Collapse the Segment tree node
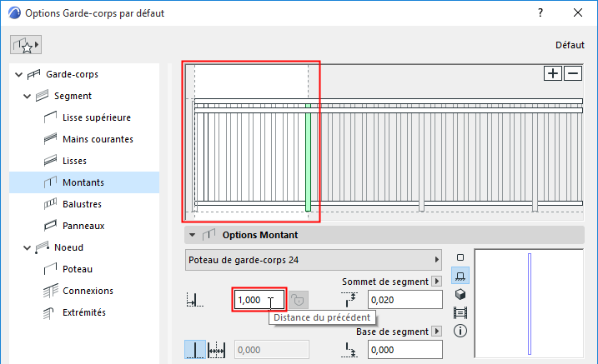598x364 pixels. pyautogui.click(x=27, y=96)
